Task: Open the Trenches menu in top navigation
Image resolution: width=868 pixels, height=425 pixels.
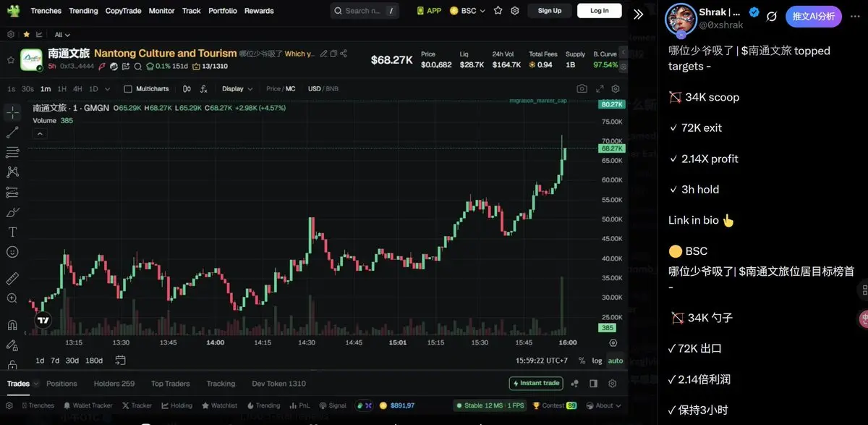Action: point(46,11)
